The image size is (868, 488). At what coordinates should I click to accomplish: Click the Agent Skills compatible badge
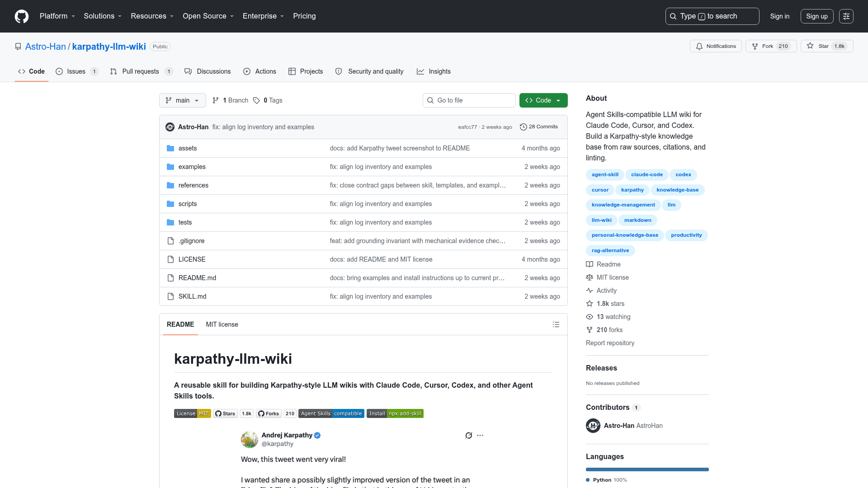(x=331, y=413)
